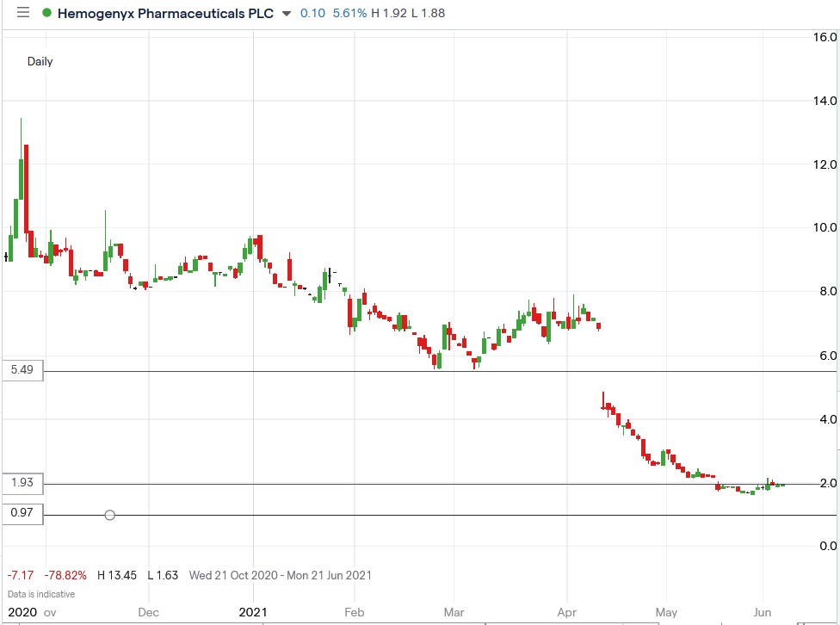Click the 1.93 price level label
The image size is (840, 625).
(22, 483)
